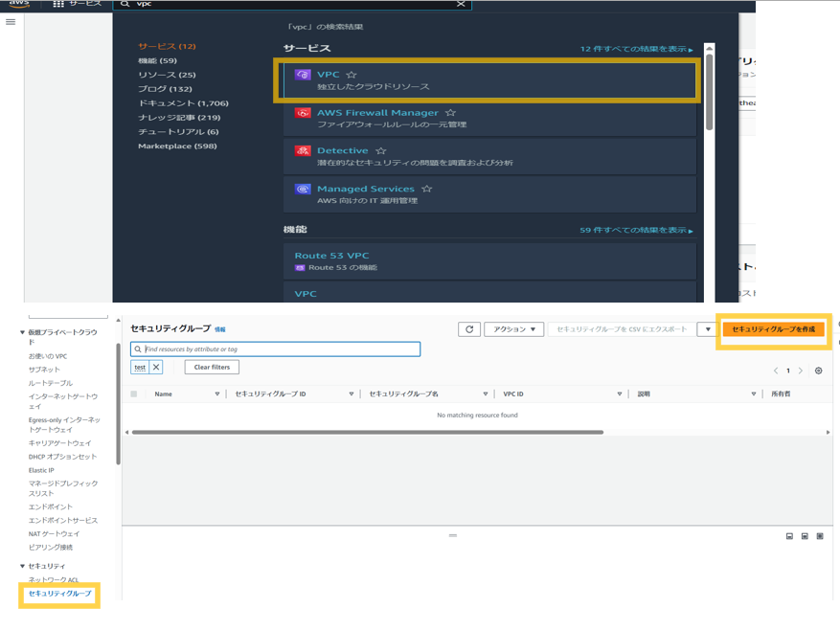The image size is (840, 630).
Task: Show all 12 service results
Action: [636, 49]
